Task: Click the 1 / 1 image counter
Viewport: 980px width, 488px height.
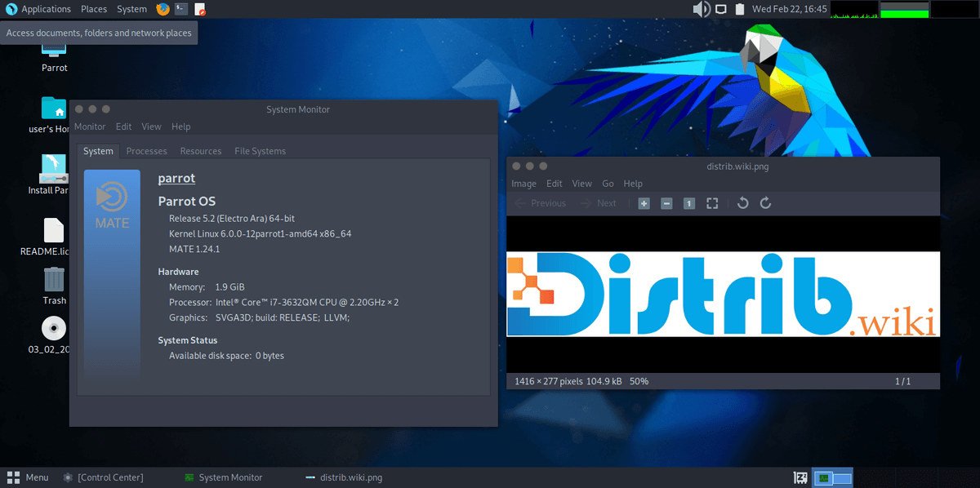Action: (902, 381)
